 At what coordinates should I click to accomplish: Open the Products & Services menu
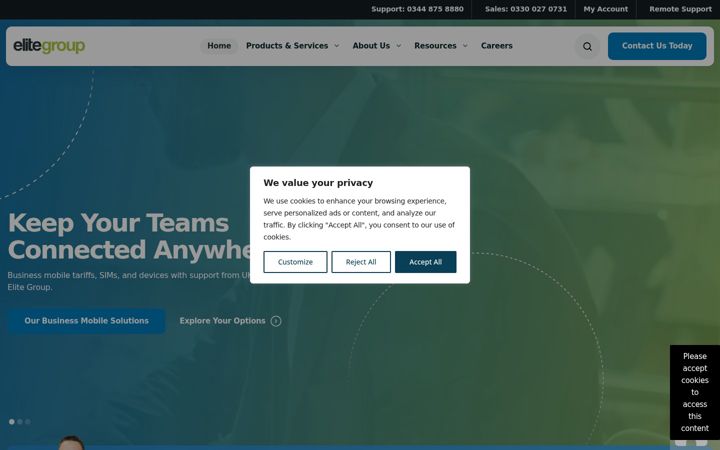click(287, 46)
